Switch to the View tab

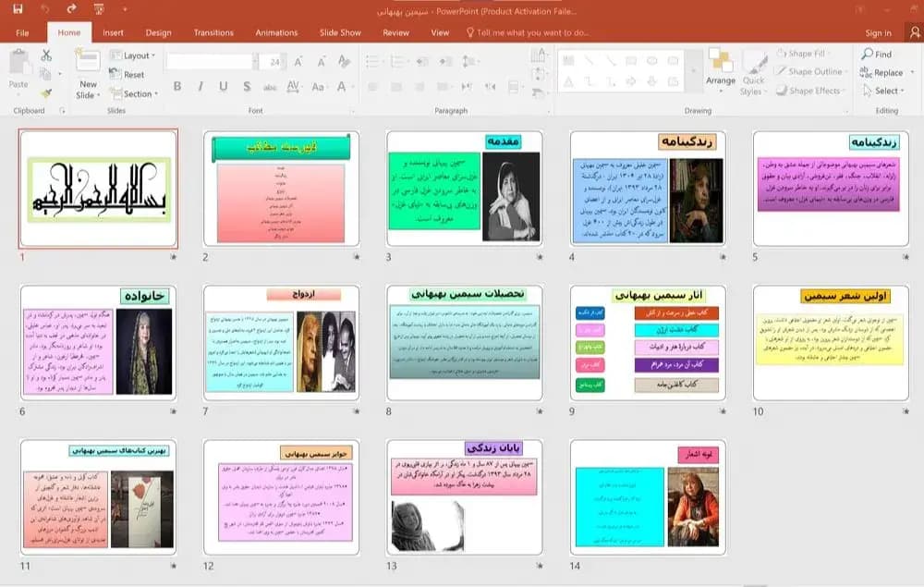pyautogui.click(x=440, y=32)
